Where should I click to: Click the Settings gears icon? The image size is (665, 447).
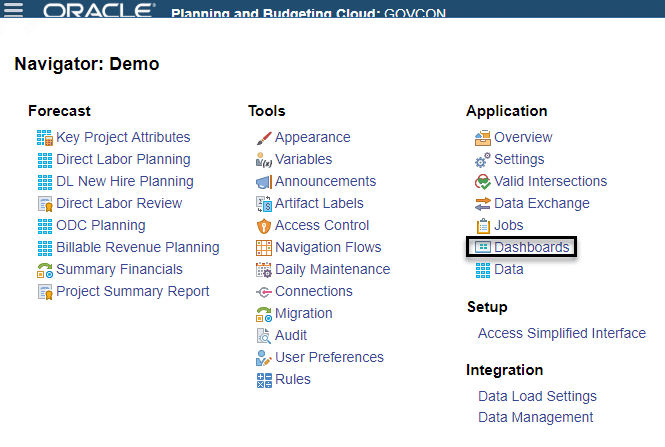483,160
